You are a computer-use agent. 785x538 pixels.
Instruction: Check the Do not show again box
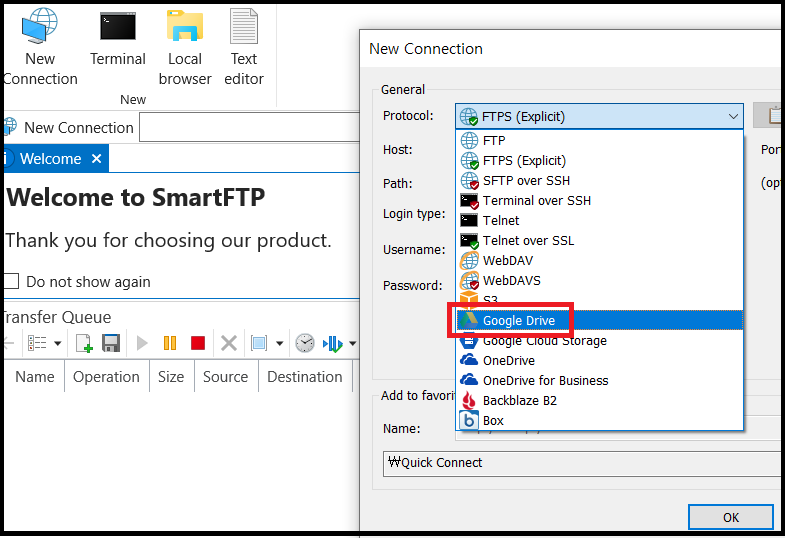coord(12,281)
